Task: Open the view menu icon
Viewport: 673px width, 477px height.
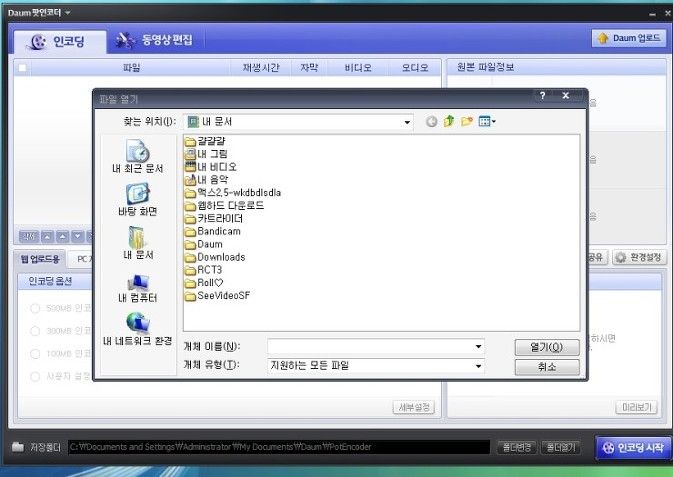Action: (x=487, y=122)
